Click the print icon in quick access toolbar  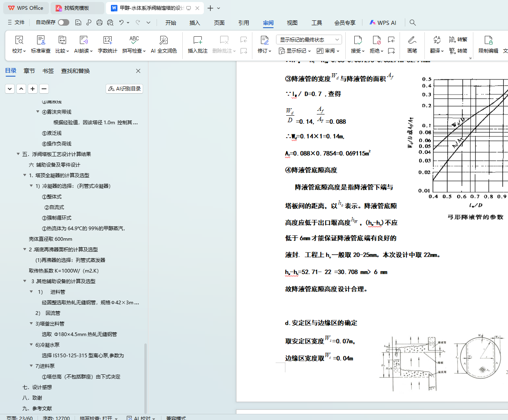[x=99, y=23]
